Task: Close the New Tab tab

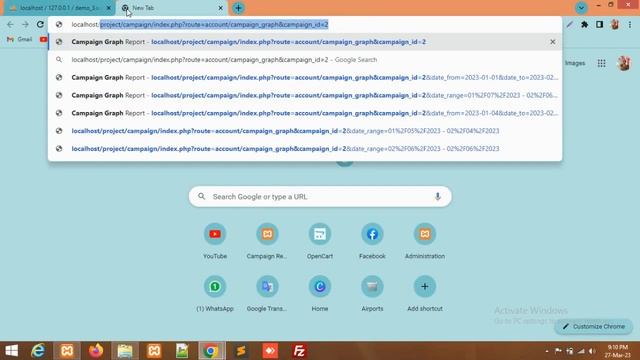Action: 220,8
